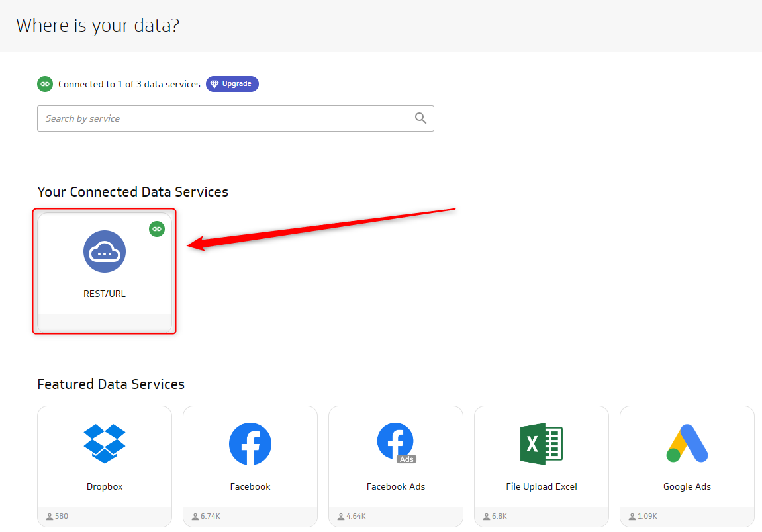
Task: Click the Upgrade button
Action: point(232,84)
